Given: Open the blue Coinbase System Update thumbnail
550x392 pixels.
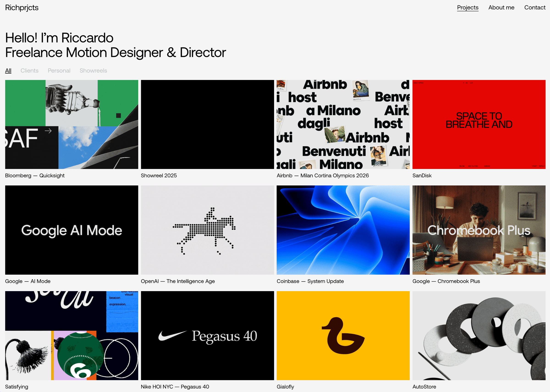Looking at the screenshot, I should [x=343, y=230].
